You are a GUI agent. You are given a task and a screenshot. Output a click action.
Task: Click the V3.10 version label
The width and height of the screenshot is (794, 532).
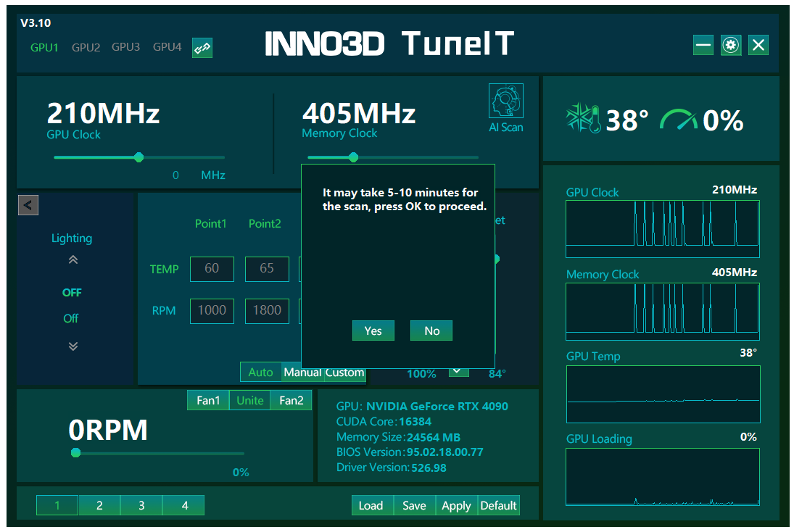coord(36,22)
